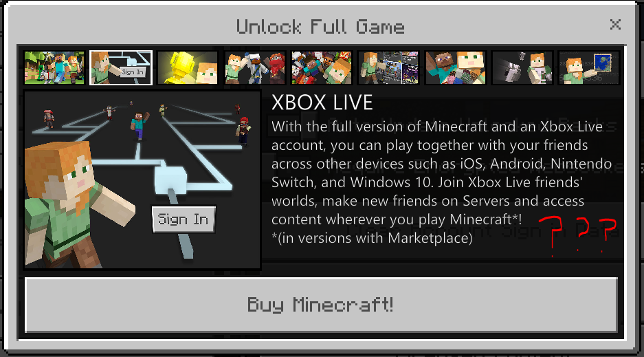Open thumbnail of Alex holding a map

pyautogui.click(x=590, y=68)
